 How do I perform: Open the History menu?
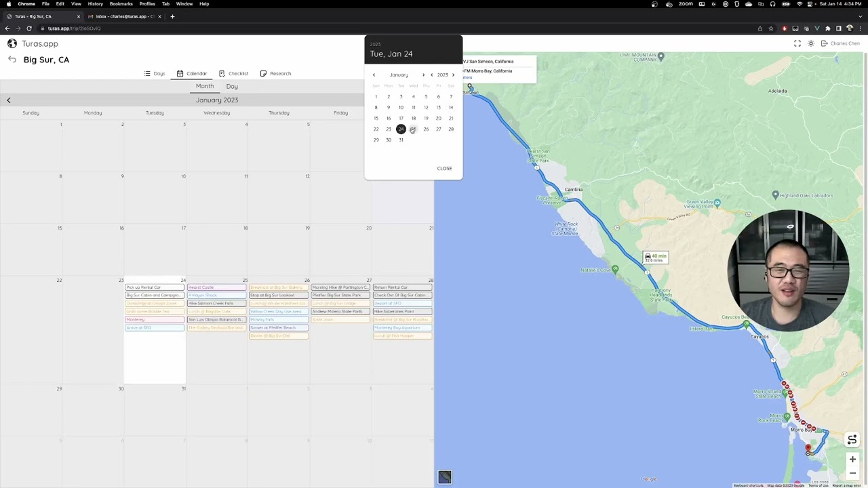95,4
